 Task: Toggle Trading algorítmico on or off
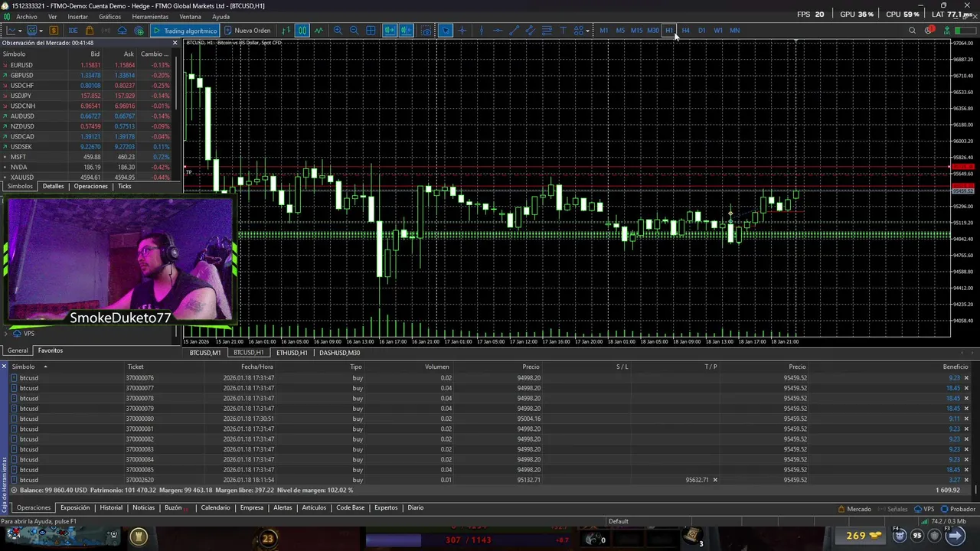[x=185, y=31]
